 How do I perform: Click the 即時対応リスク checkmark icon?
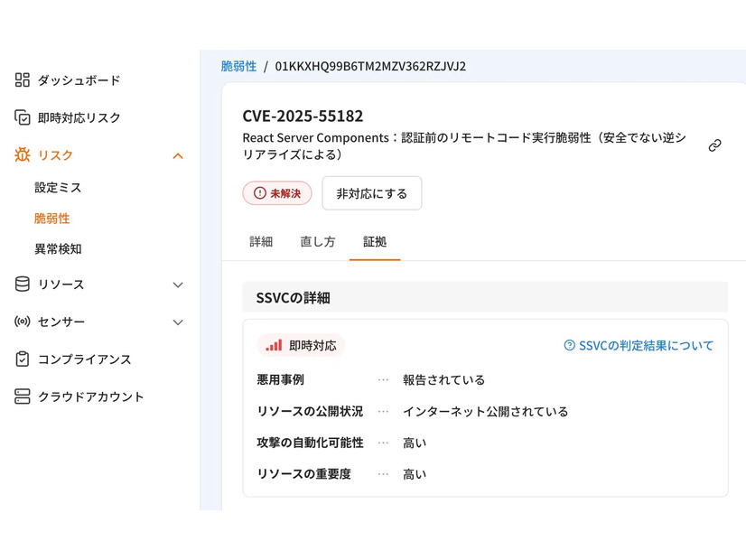tap(23, 117)
